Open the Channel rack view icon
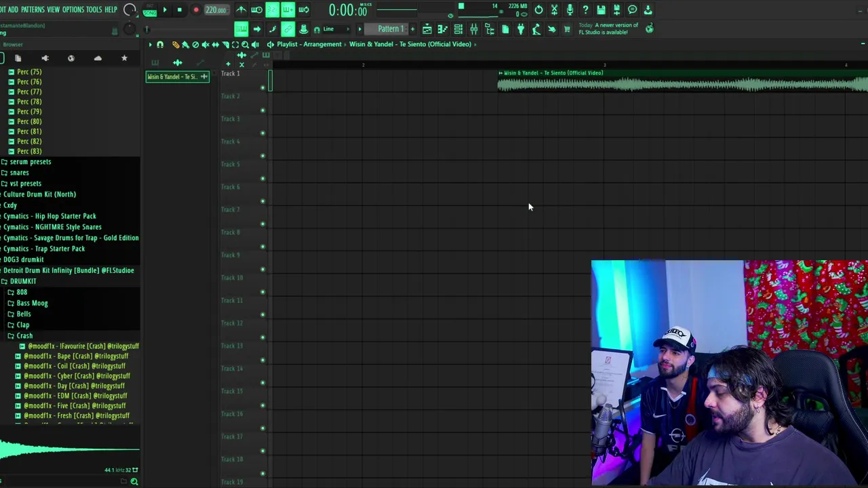Image resolution: width=868 pixels, height=488 pixels. coord(458,29)
